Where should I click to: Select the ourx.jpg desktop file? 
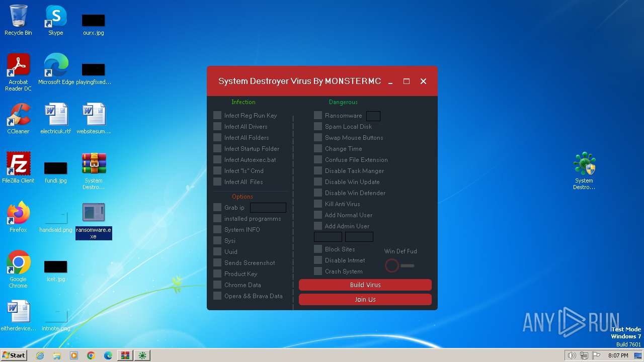pos(93,24)
